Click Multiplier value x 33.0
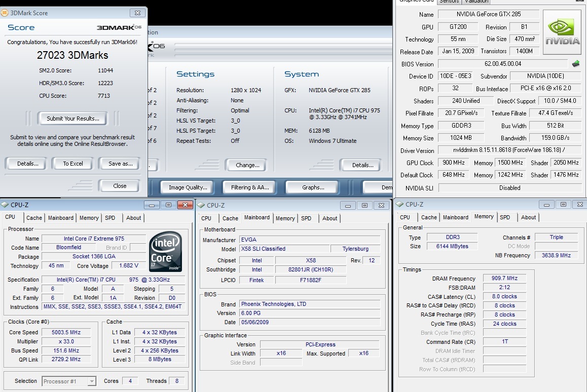Viewport: 587px width, 392px height. point(66,341)
